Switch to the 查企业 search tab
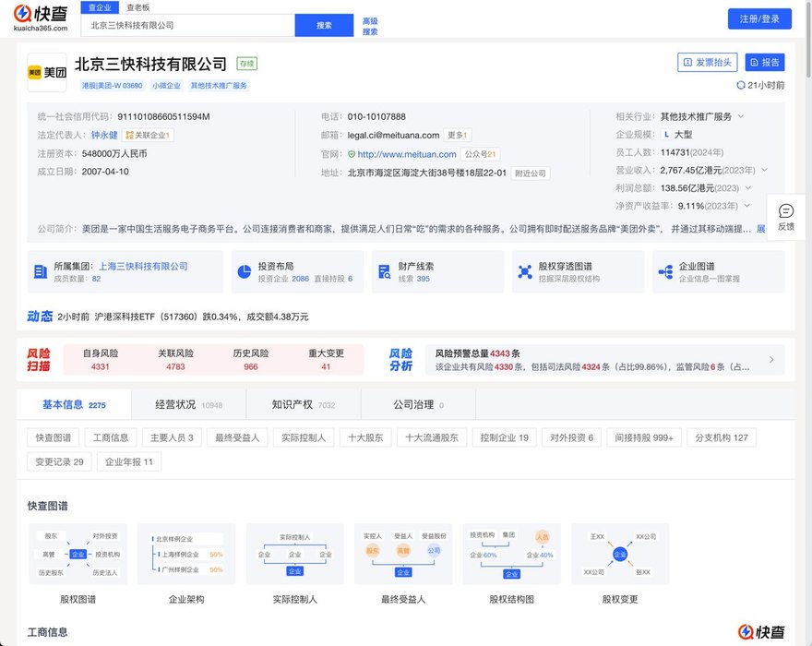The width and height of the screenshot is (812, 646). (100, 7)
